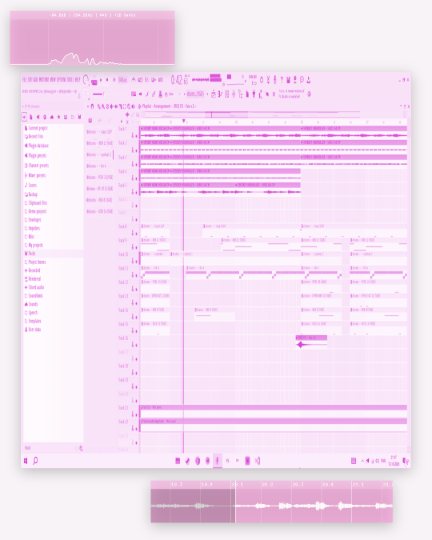
Task: Click the first pinned app icon on the taskbar
Action: tap(178, 461)
